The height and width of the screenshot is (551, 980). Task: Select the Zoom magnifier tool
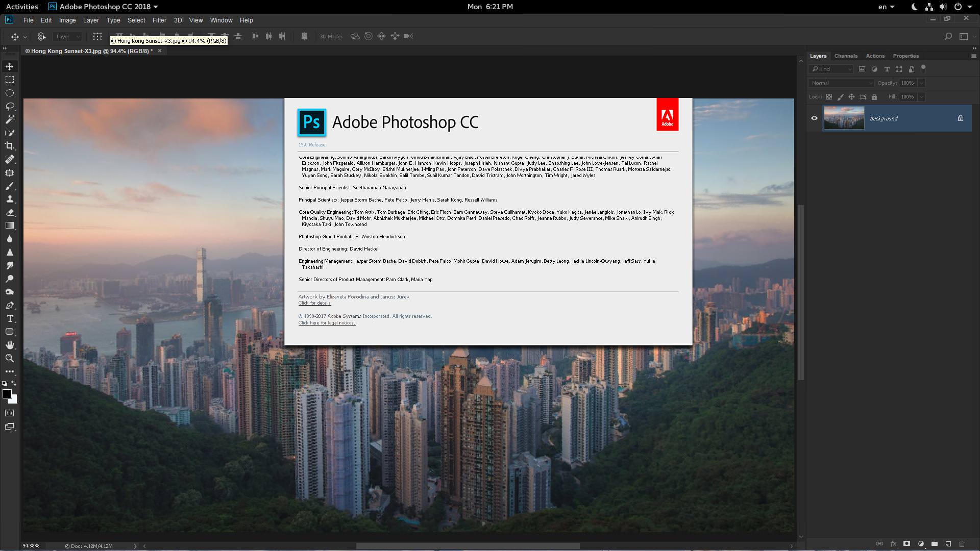(x=10, y=358)
